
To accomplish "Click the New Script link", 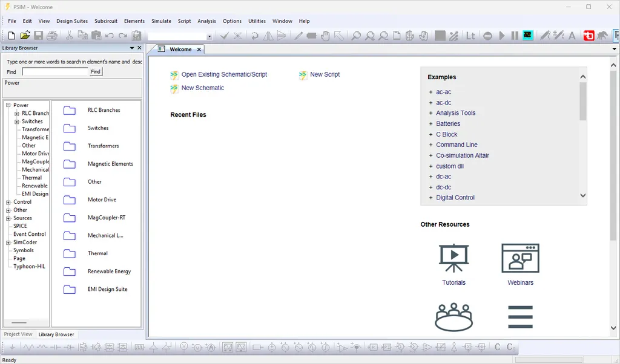I will point(325,74).
